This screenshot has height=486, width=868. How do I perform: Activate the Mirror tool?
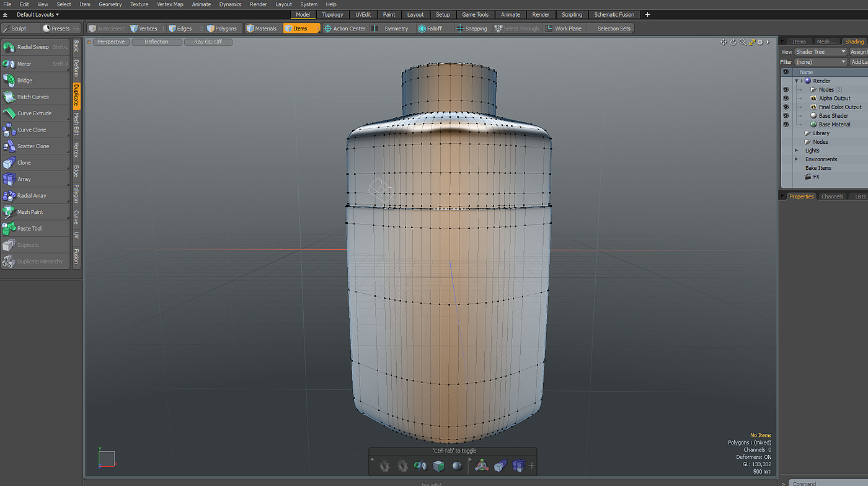click(24, 64)
